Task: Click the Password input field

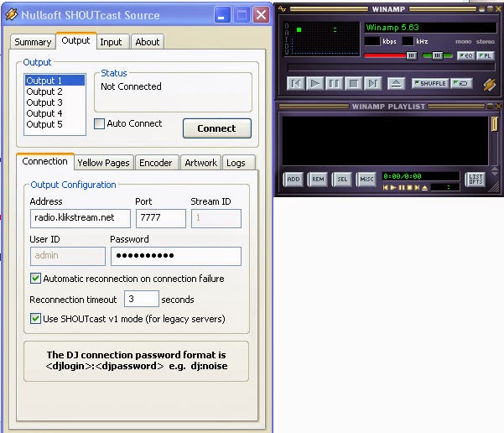Action: (x=176, y=256)
